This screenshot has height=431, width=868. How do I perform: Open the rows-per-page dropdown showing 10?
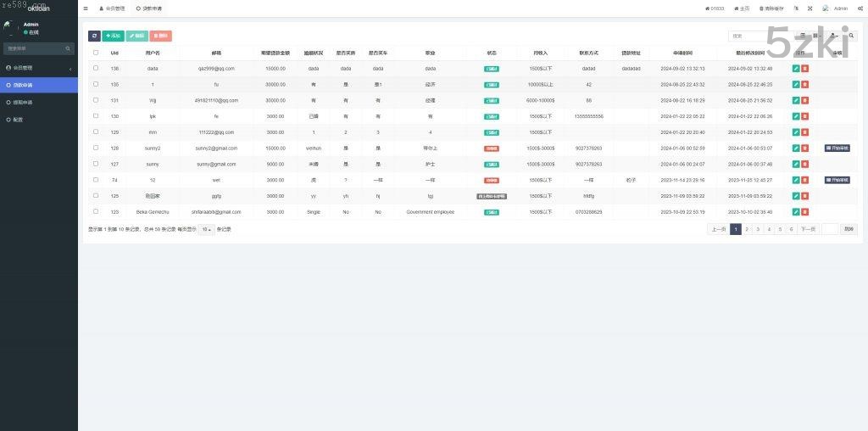[x=207, y=229]
